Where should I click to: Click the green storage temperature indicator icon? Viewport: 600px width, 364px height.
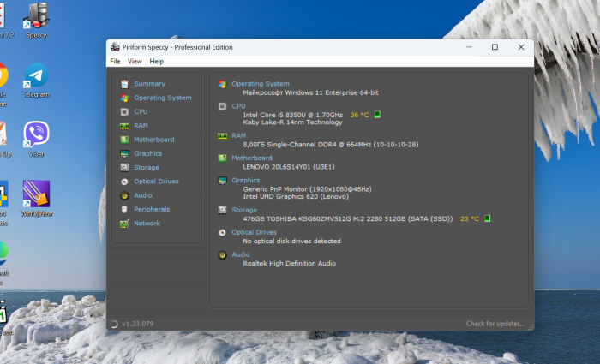[487, 218]
